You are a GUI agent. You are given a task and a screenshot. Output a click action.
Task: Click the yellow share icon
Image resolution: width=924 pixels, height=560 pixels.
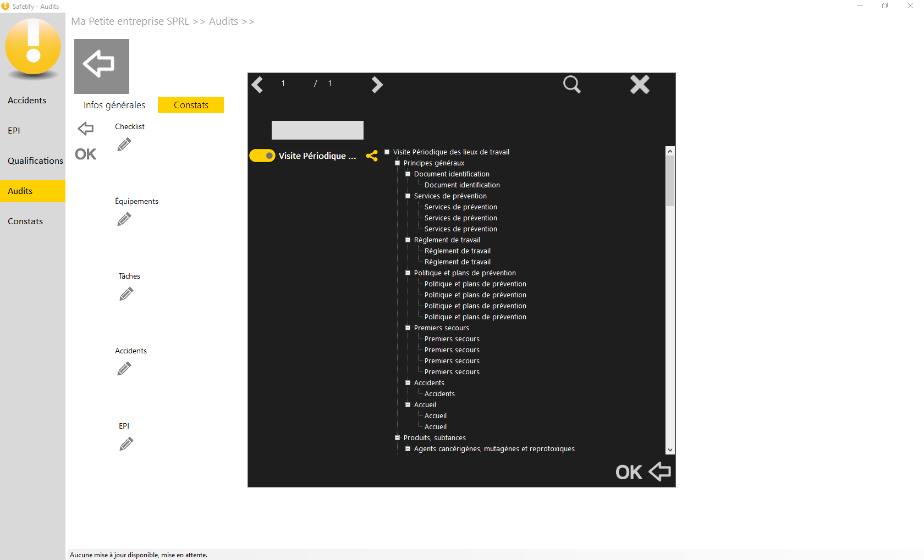(x=372, y=156)
